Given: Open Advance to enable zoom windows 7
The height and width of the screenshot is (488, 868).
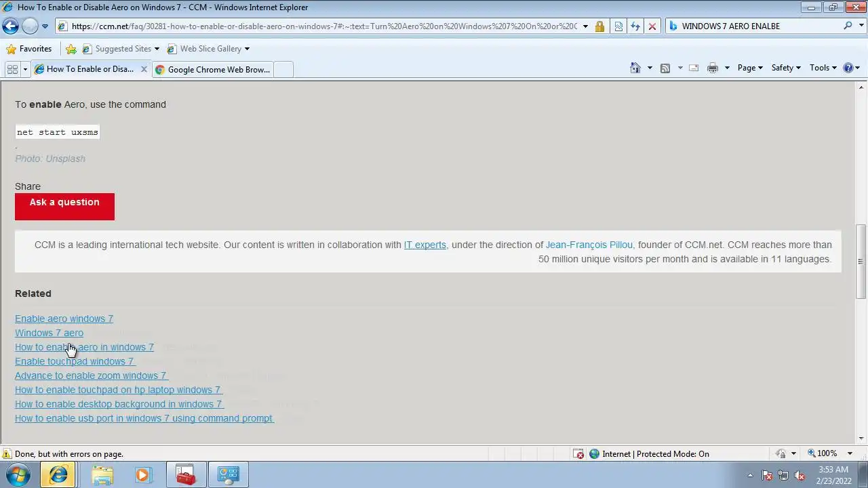Looking at the screenshot, I should tap(90, 375).
